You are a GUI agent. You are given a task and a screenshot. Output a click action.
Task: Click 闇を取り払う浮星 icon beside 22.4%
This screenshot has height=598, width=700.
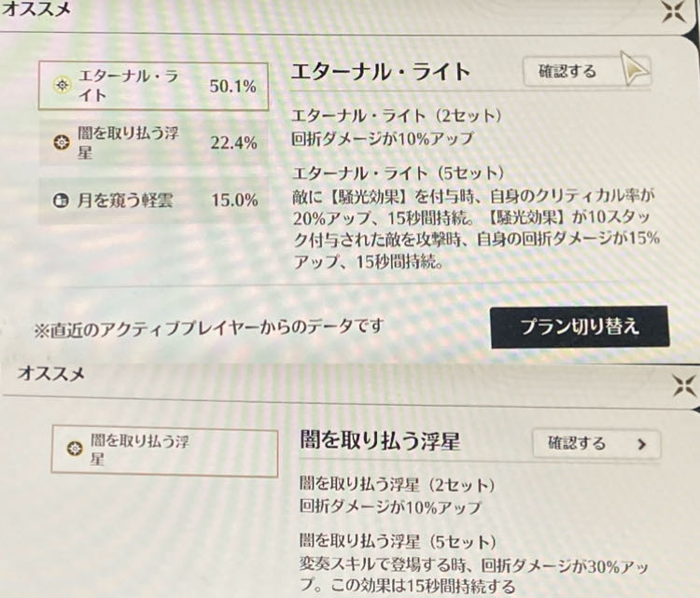tap(62, 143)
